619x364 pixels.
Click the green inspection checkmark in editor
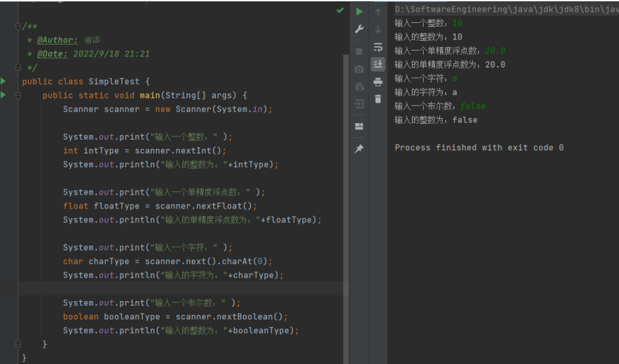340,10
